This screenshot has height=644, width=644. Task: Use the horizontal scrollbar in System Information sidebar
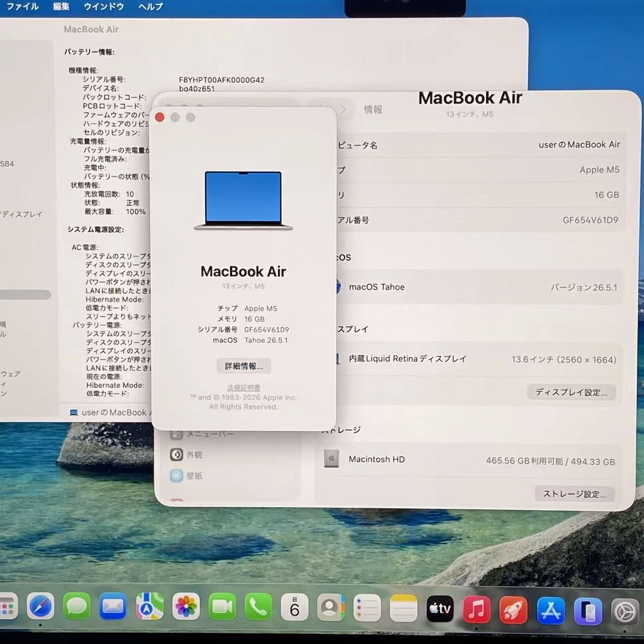pyautogui.click(x=25, y=295)
